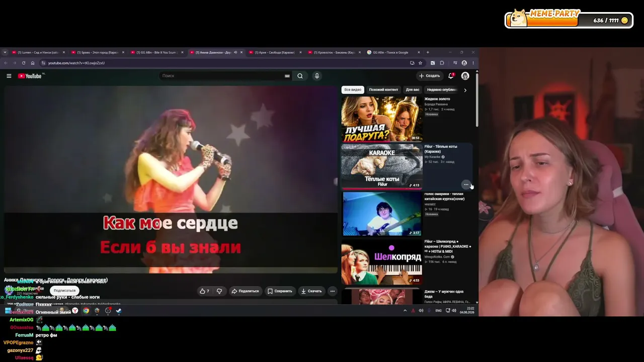Open the on-screen keyboard in search box
This screenshot has width=644, height=362.
287,76
